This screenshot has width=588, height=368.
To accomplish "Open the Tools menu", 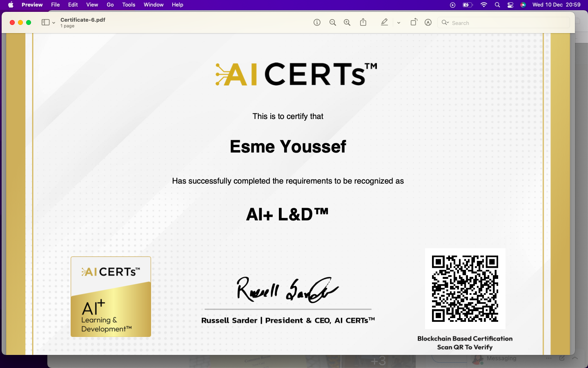I will pyautogui.click(x=129, y=5).
